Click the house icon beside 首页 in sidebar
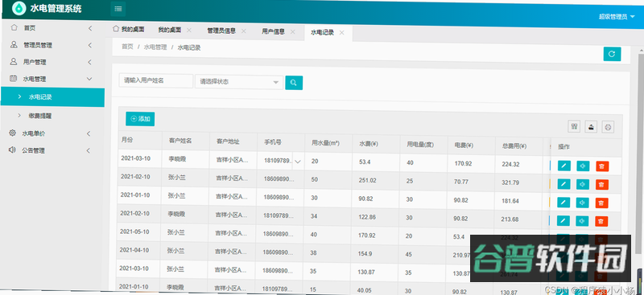The image size is (644, 295). 14,27
